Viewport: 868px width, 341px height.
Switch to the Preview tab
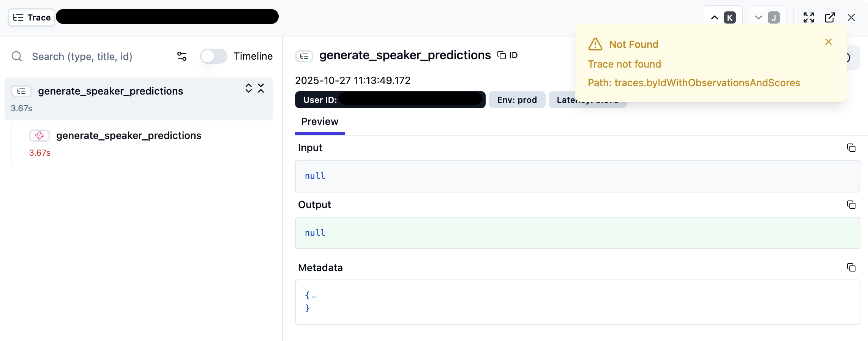tap(319, 122)
